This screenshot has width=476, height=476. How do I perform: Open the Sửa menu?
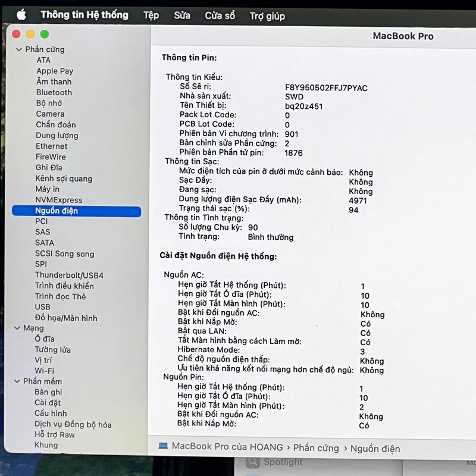point(182,15)
